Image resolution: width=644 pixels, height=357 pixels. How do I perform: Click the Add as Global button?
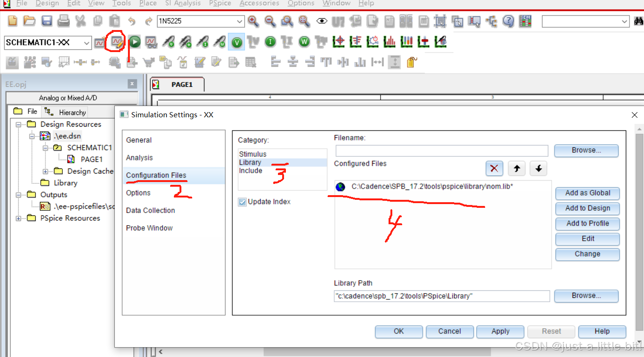point(587,193)
